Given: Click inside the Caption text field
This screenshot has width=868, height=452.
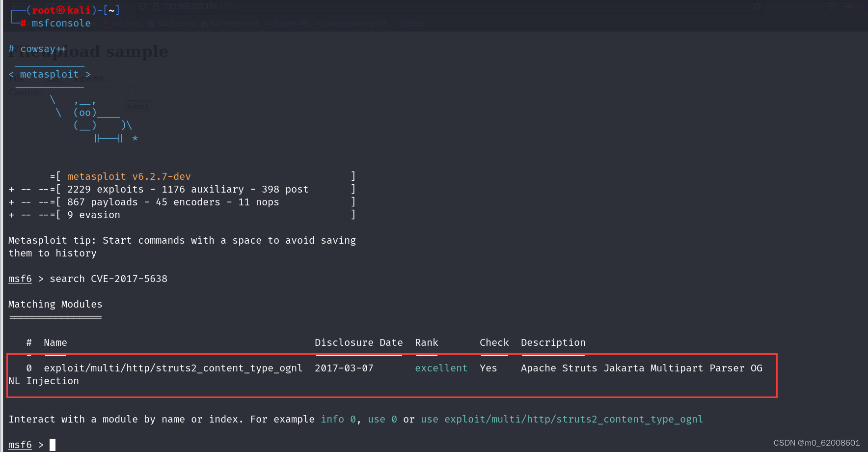Looking at the screenshot, I should (91, 92).
